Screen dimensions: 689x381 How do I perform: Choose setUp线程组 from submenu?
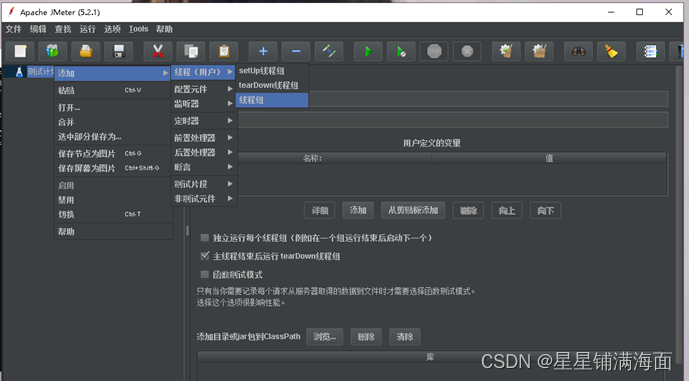click(272, 71)
